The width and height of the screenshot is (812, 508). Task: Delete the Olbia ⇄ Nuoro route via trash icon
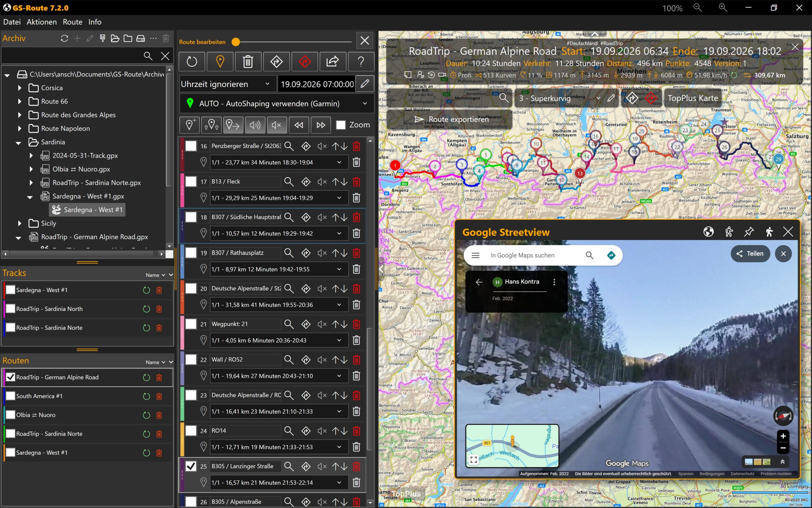[159, 415]
